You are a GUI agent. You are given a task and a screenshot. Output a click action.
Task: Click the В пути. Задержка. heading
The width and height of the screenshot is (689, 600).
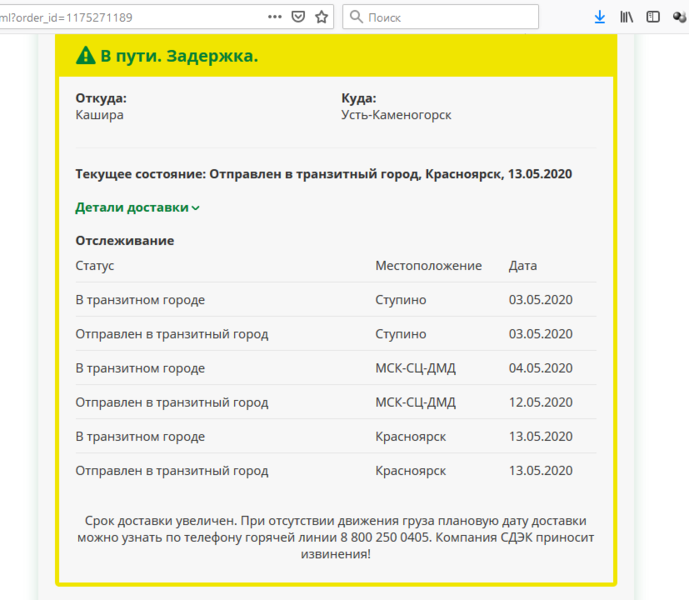(179, 56)
